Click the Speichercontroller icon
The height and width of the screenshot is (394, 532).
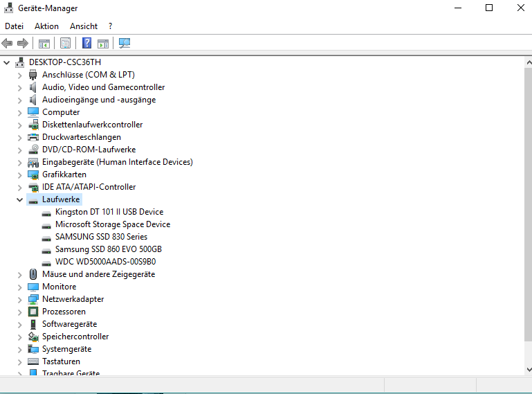coord(33,337)
